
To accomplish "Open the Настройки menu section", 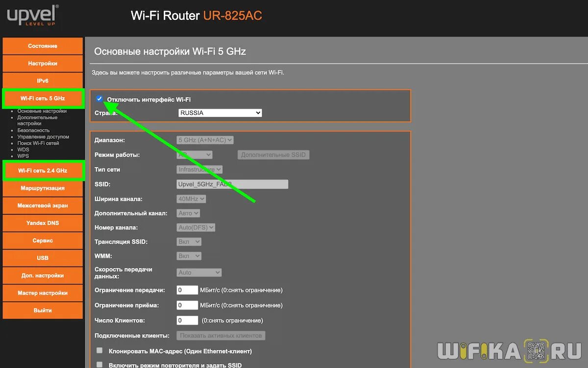I will coord(43,63).
